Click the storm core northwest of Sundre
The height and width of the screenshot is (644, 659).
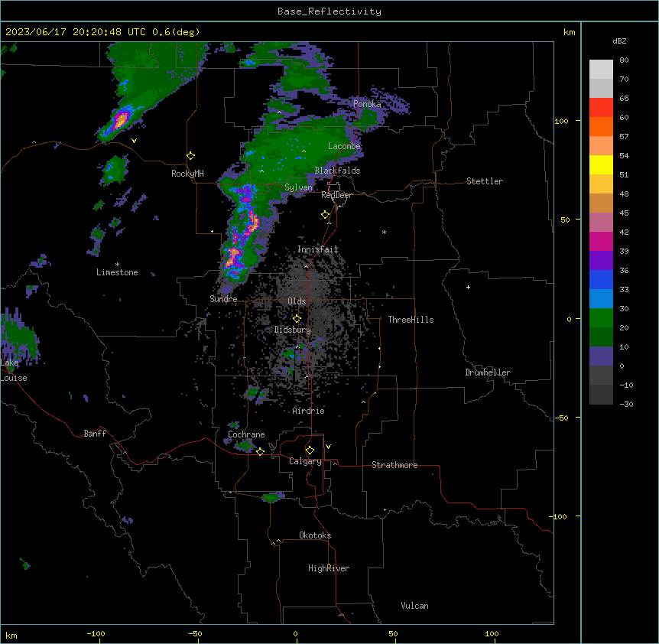click(x=232, y=258)
